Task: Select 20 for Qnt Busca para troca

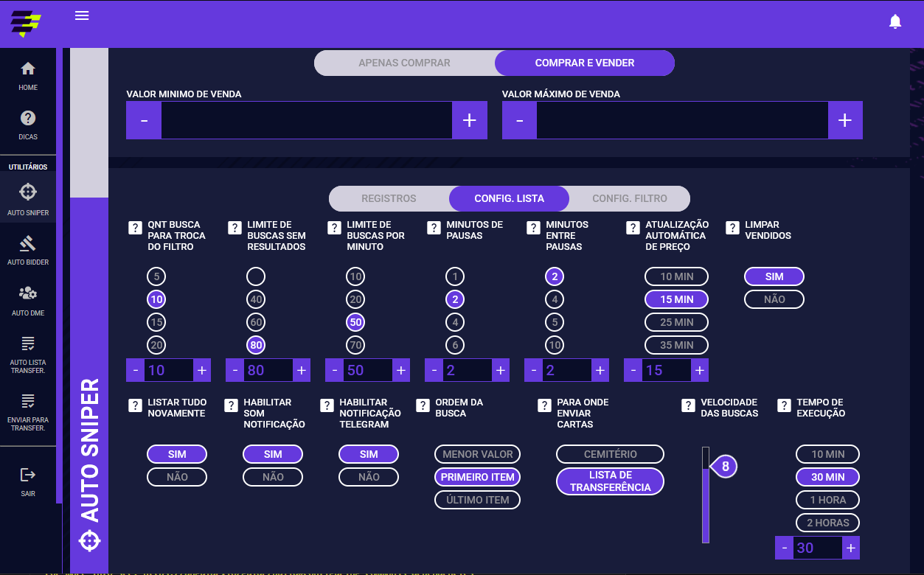Action: pos(156,345)
